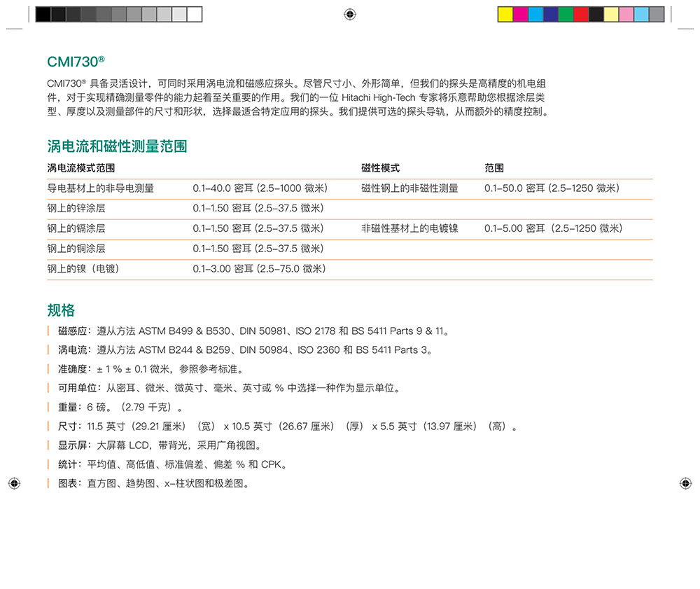700x589 pixels.
Task: Click the 可用单位 specification line
Action: tap(229, 388)
